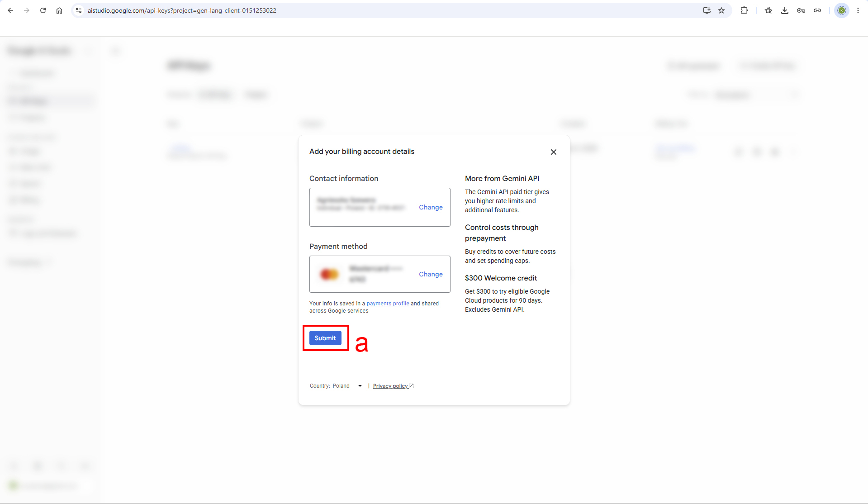The height and width of the screenshot is (504, 868).
Task: Focus the browser address bar URL
Action: point(182,10)
